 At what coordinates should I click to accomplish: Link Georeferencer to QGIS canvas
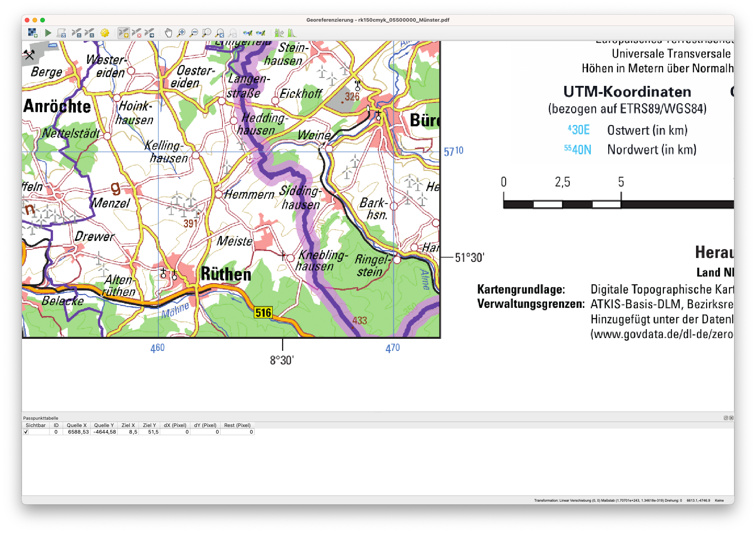(248, 33)
